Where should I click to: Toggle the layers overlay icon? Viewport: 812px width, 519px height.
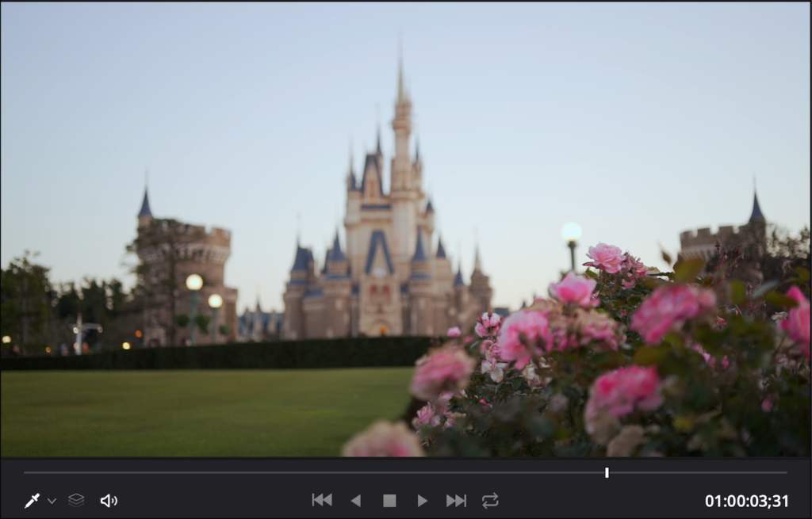pyautogui.click(x=76, y=500)
